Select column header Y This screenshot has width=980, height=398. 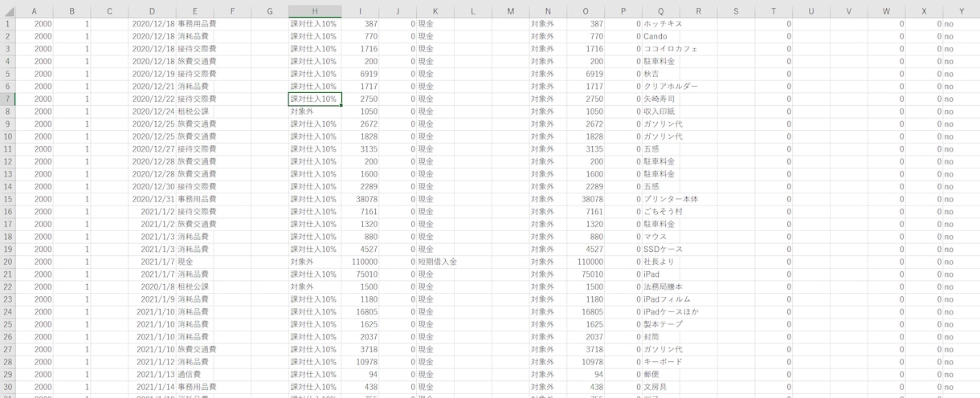tap(962, 11)
